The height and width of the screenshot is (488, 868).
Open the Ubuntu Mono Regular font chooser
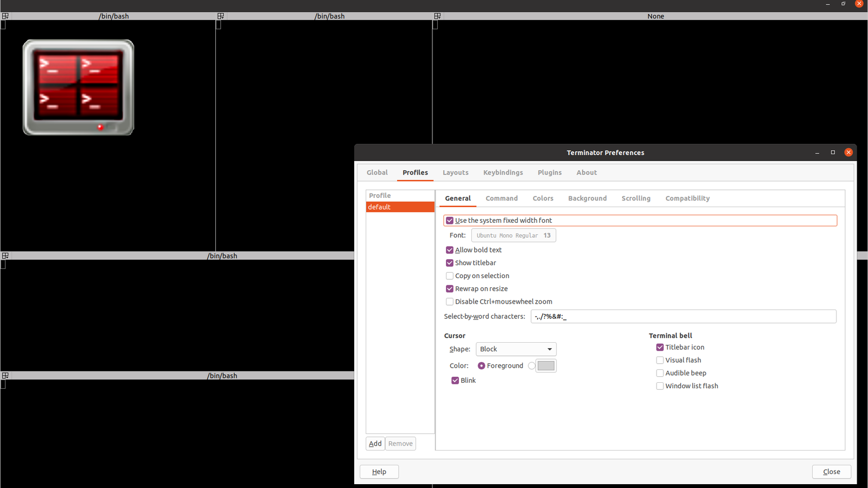coord(514,235)
